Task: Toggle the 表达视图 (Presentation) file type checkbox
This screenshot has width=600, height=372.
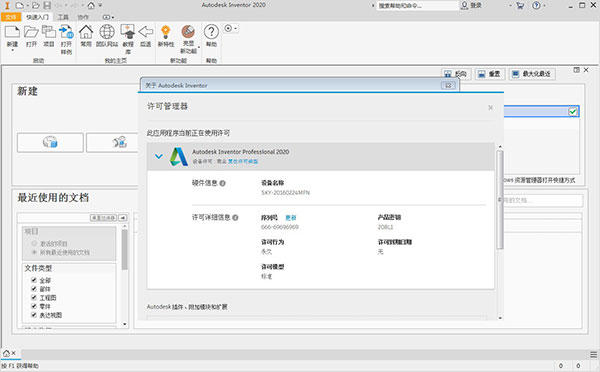Action: pos(34,315)
